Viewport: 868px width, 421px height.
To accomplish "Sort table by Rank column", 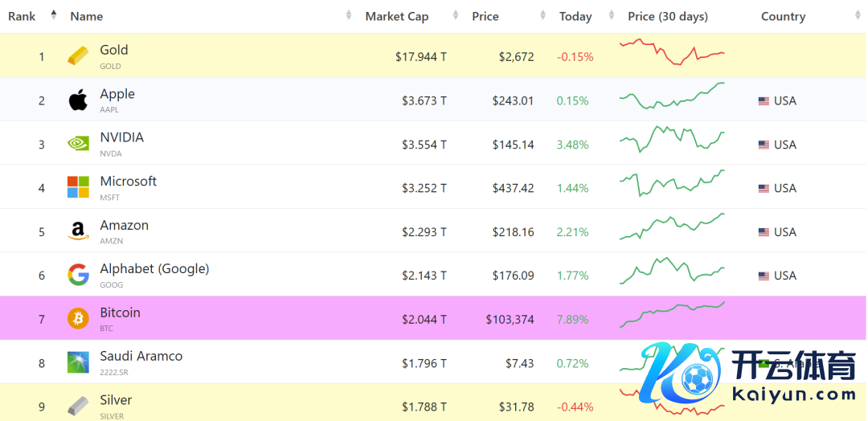I will coord(22,17).
